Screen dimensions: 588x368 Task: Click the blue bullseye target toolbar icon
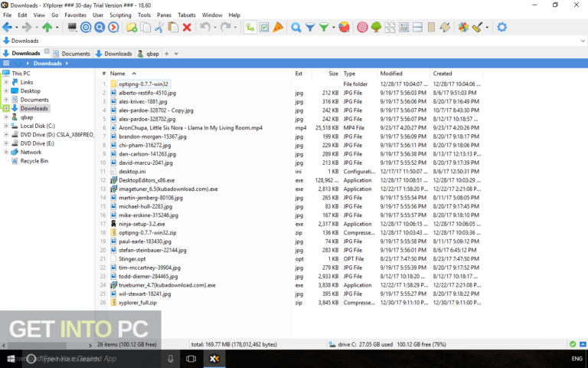click(x=86, y=27)
